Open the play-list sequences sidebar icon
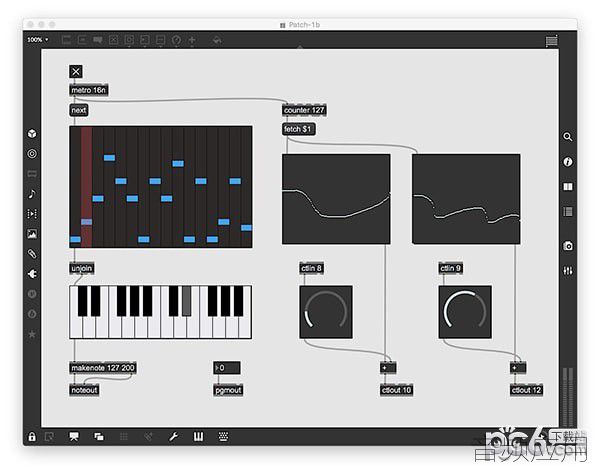The width and height of the screenshot is (600, 473). (32, 214)
